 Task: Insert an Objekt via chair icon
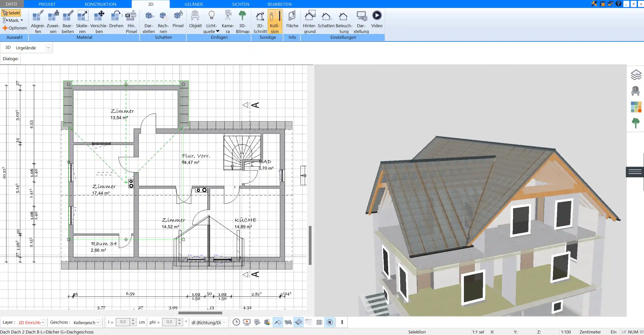tap(195, 19)
